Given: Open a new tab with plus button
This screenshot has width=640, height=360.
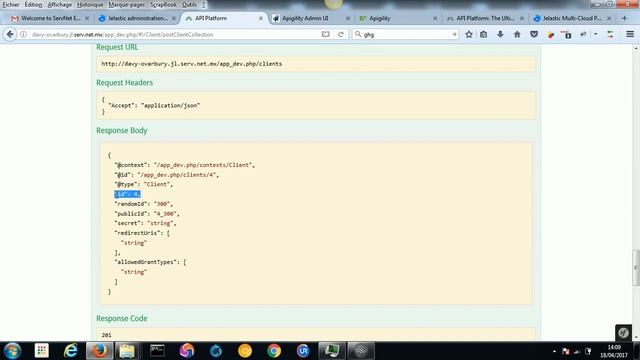Looking at the screenshot, I should tap(624, 18).
